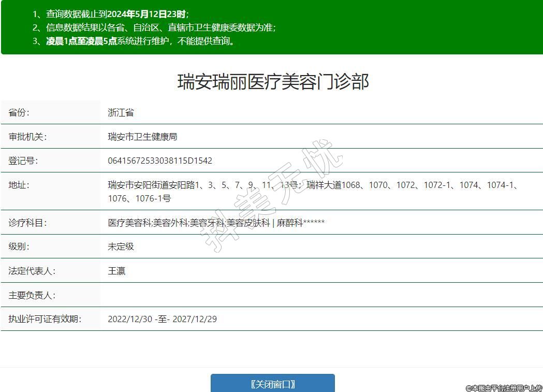Select the 主要负责人 row label
The image size is (543, 392).
click(32, 295)
